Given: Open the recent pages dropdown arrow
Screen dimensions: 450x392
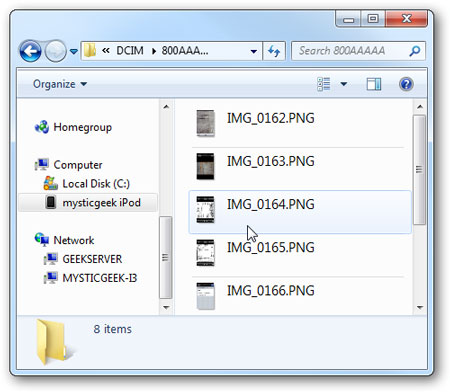Looking at the screenshot, I should (74, 51).
